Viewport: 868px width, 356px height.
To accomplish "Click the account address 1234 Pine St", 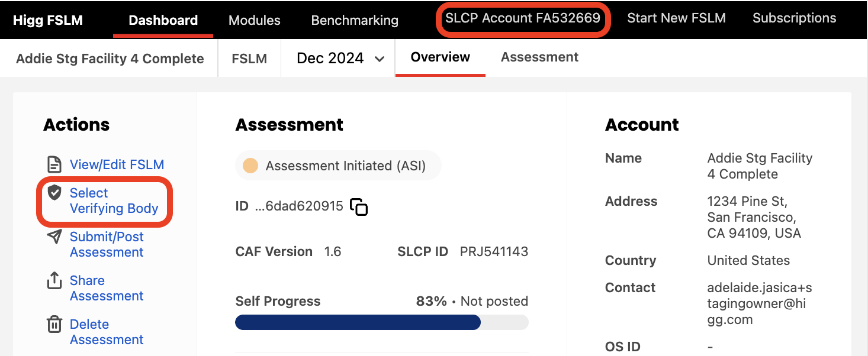I will [x=754, y=217].
